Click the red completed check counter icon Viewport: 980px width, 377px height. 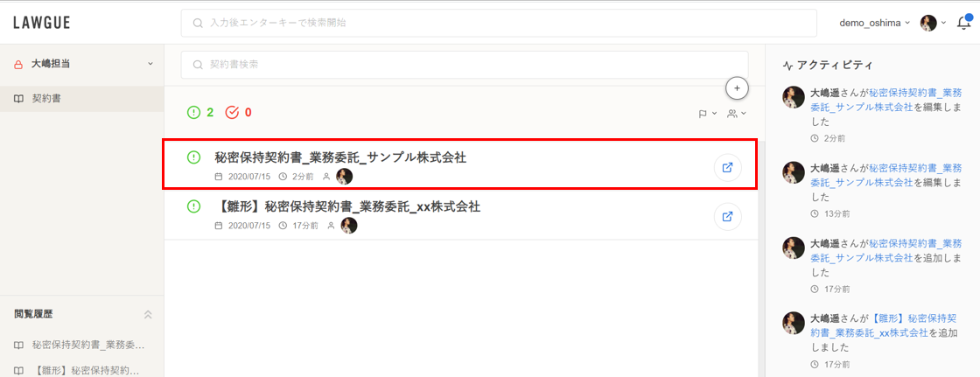[x=232, y=113]
